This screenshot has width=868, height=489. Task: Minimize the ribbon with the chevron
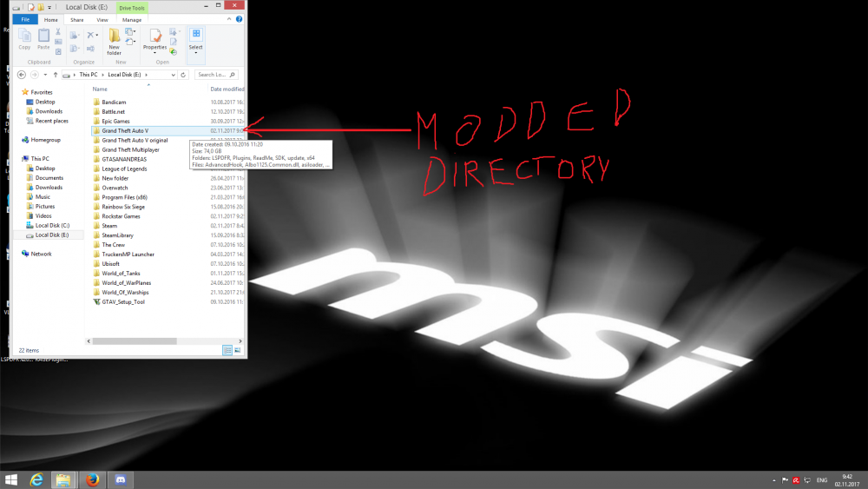click(x=229, y=19)
